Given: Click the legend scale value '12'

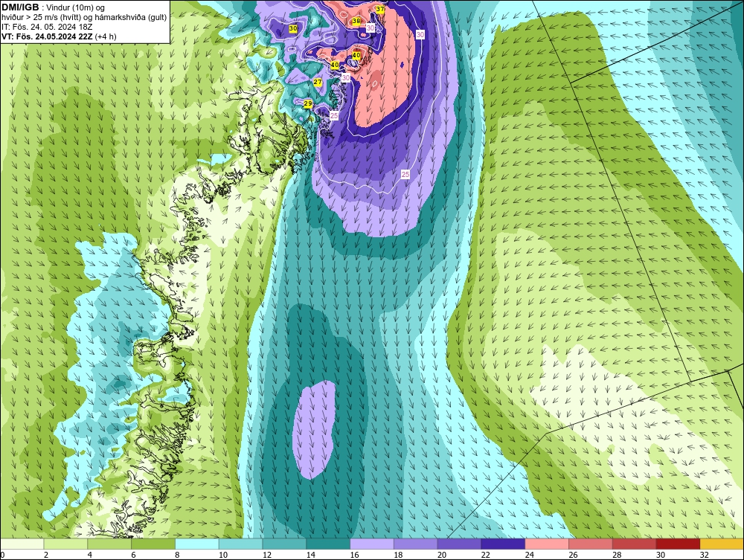Looking at the screenshot, I should pyautogui.click(x=266, y=555).
